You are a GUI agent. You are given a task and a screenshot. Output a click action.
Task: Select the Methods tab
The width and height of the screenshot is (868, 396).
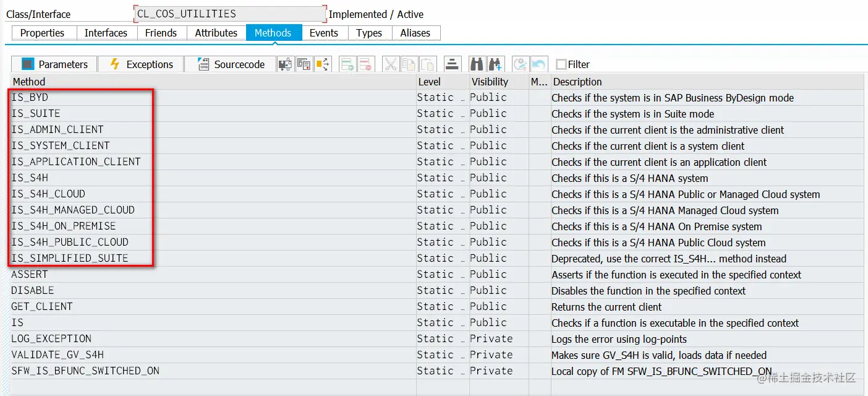pos(273,33)
